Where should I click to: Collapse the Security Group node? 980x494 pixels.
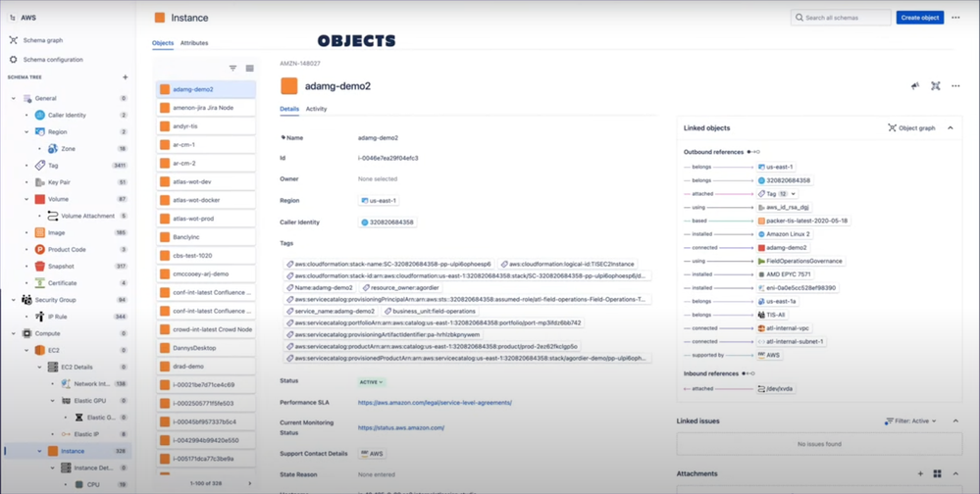click(x=14, y=300)
